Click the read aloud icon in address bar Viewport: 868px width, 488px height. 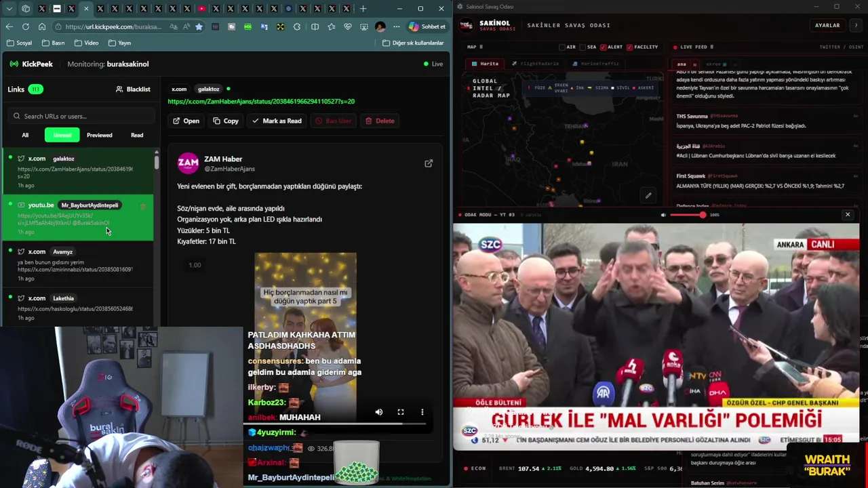186,26
